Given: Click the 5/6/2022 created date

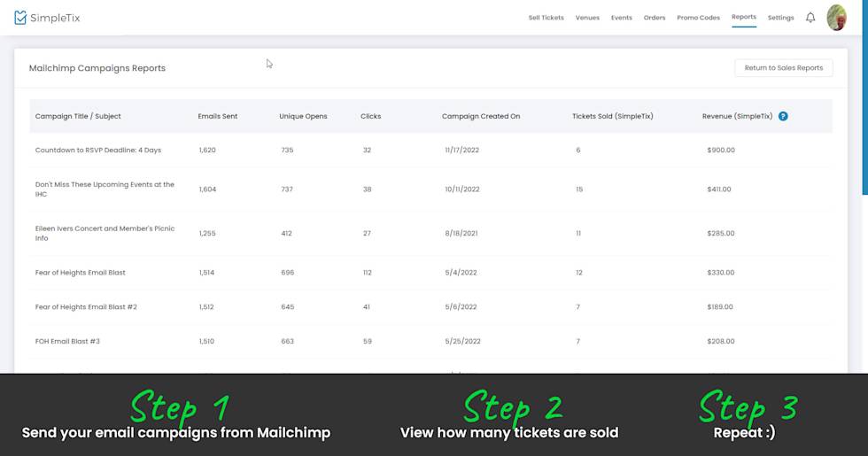Looking at the screenshot, I should click(x=461, y=306).
